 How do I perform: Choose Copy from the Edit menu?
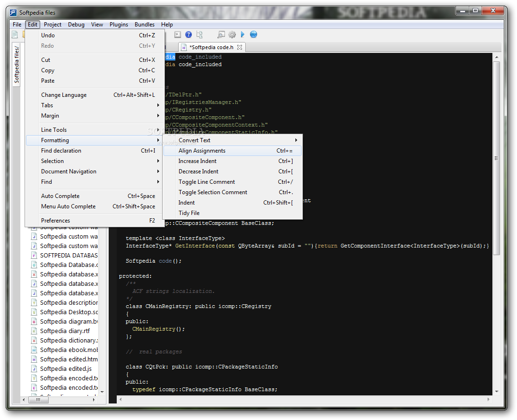point(95,70)
